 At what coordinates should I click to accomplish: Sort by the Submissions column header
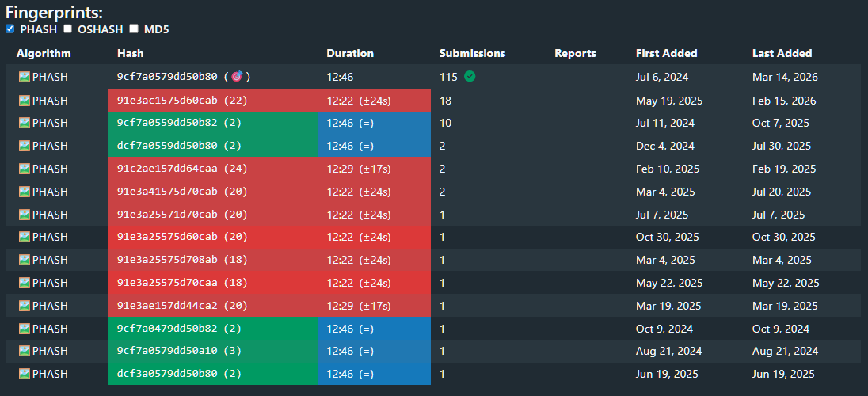tap(472, 54)
